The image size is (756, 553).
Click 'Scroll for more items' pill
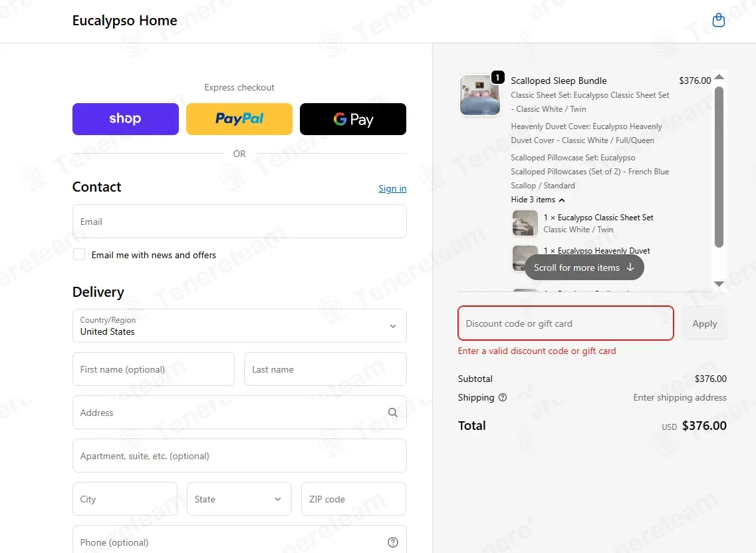(x=584, y=268)
